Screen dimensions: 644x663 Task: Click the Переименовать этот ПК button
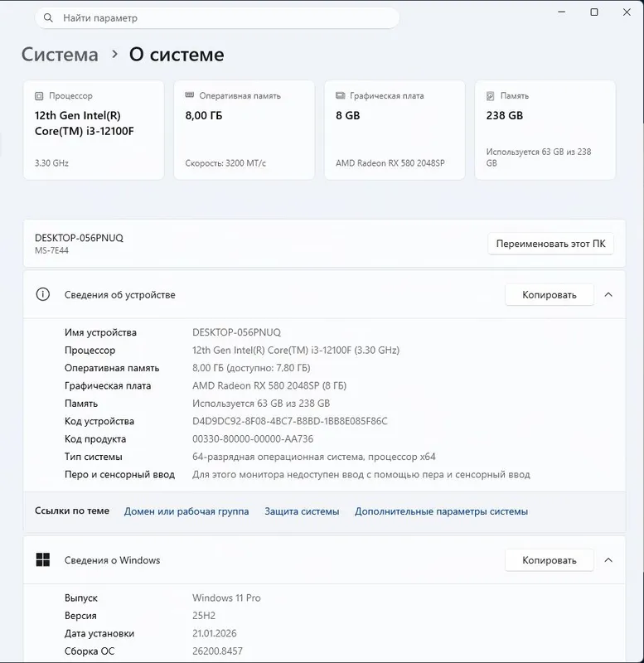[550, 244]
